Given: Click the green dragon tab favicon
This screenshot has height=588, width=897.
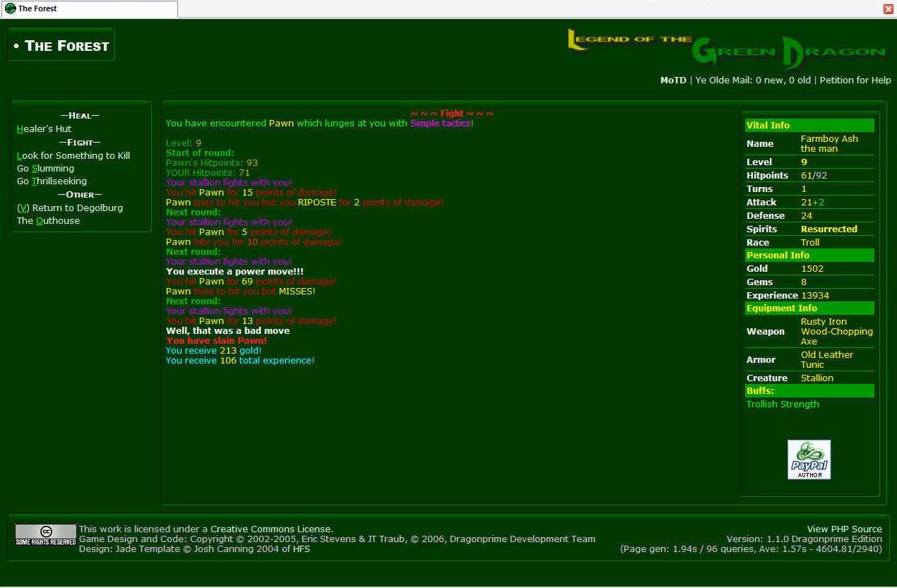Looking at the screenshot, I should coord(10,8).
